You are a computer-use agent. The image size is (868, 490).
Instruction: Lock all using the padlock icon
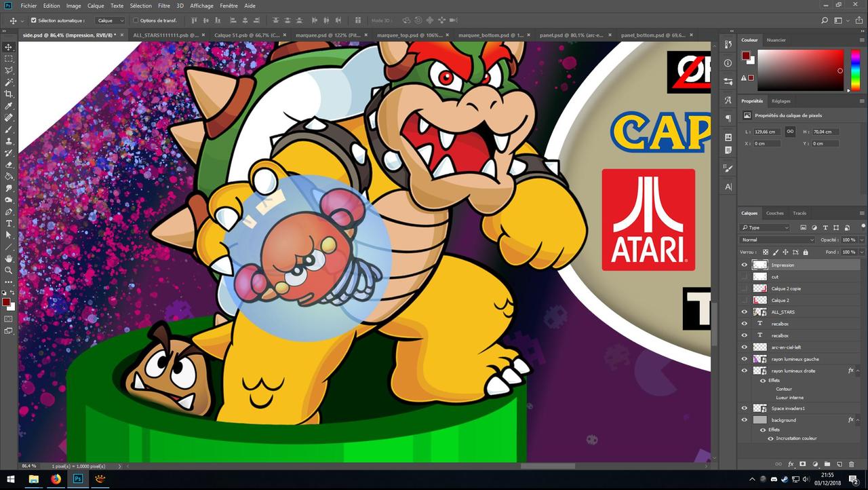[x=805, y=252]
